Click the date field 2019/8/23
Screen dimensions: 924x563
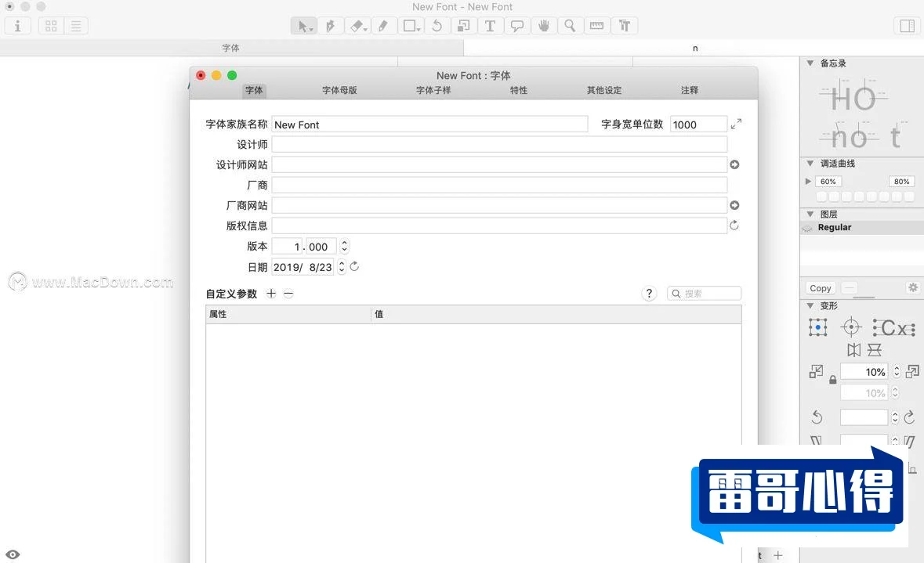click(x=303, y=267)
